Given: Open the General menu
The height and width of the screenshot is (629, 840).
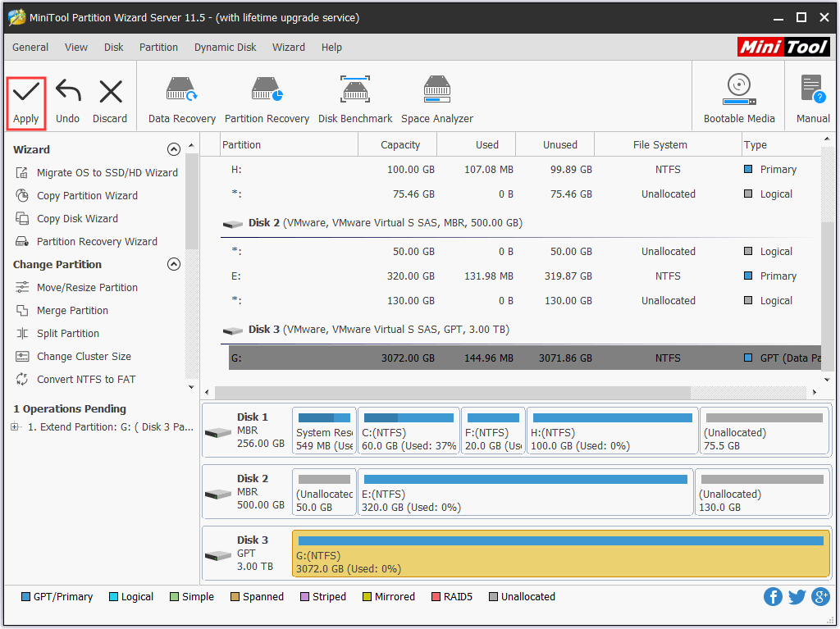Looking at the screenshot, I should (30, 47).
